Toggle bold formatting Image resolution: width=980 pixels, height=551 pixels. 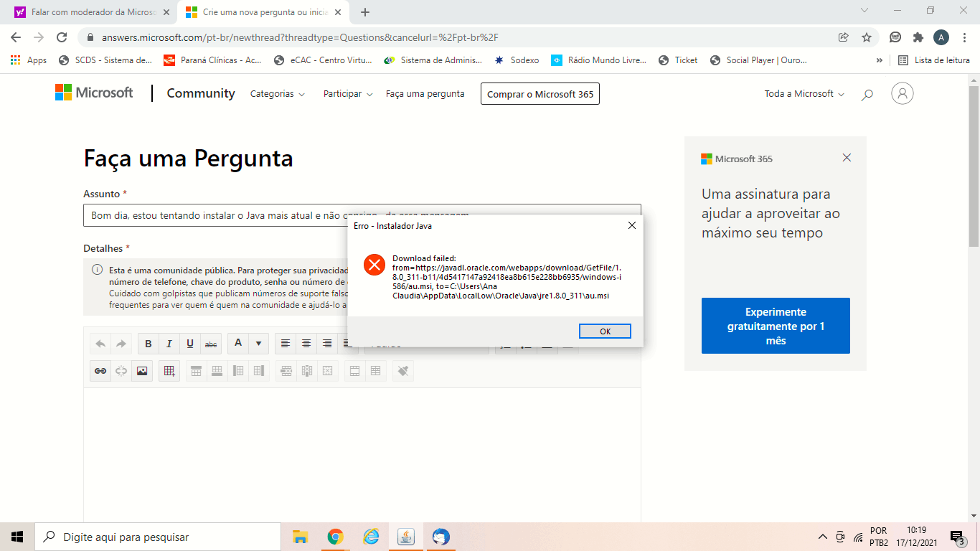coord(149,344)
